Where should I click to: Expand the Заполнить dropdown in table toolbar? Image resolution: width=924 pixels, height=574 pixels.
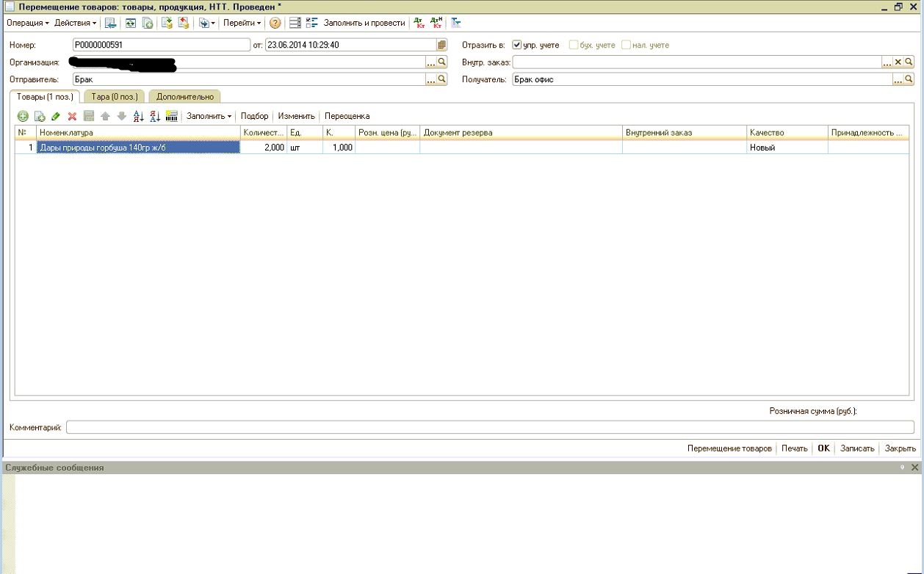click(x=209, y=116)
